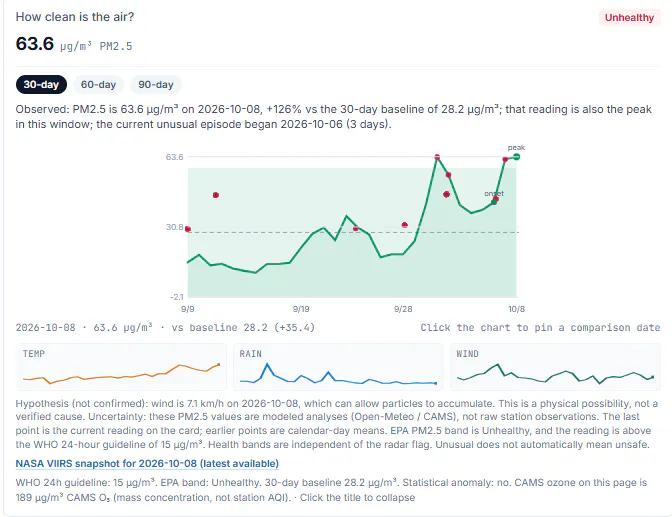672x517 pixels.
Task: Click the Unhealthy status badge
Action: [629, 18]
